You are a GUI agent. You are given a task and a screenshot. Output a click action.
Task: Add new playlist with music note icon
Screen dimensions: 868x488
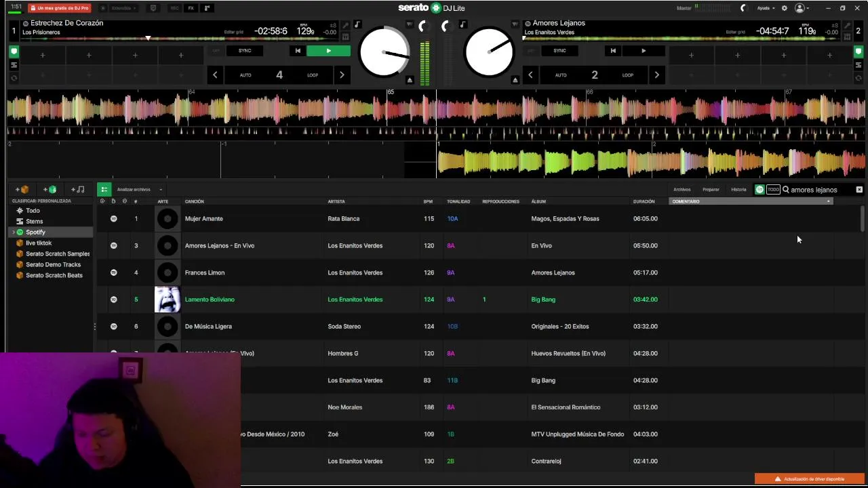pos(77,190)
